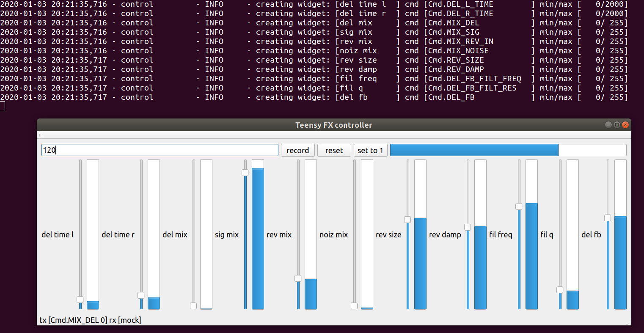This screenshot has height=333, width=644.
Task: Focus the text field containing 120
Action: tap(160, 150)
